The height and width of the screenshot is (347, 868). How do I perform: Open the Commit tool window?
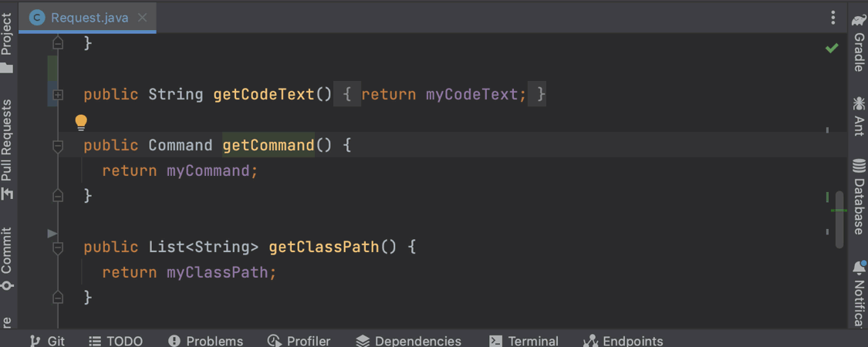7,258
